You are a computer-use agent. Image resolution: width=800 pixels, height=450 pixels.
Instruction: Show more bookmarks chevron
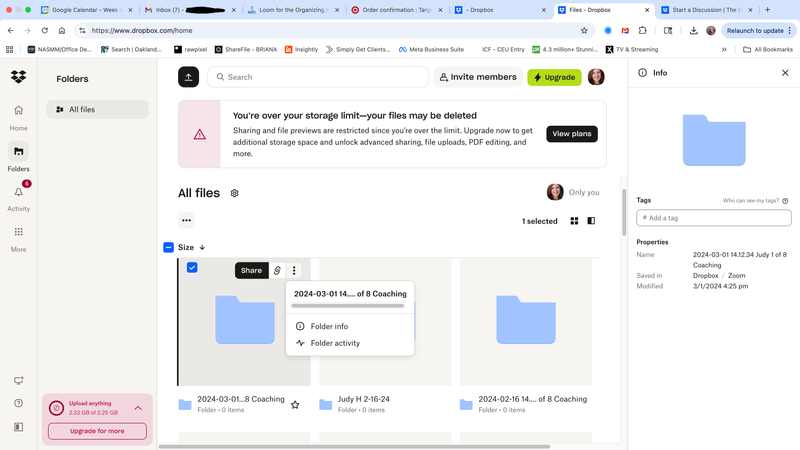(x=724, y=49)
